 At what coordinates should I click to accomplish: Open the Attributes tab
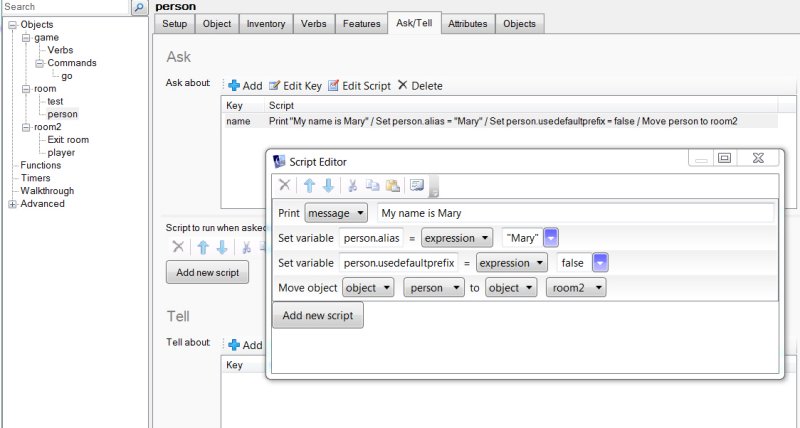(x=468, y=23)
